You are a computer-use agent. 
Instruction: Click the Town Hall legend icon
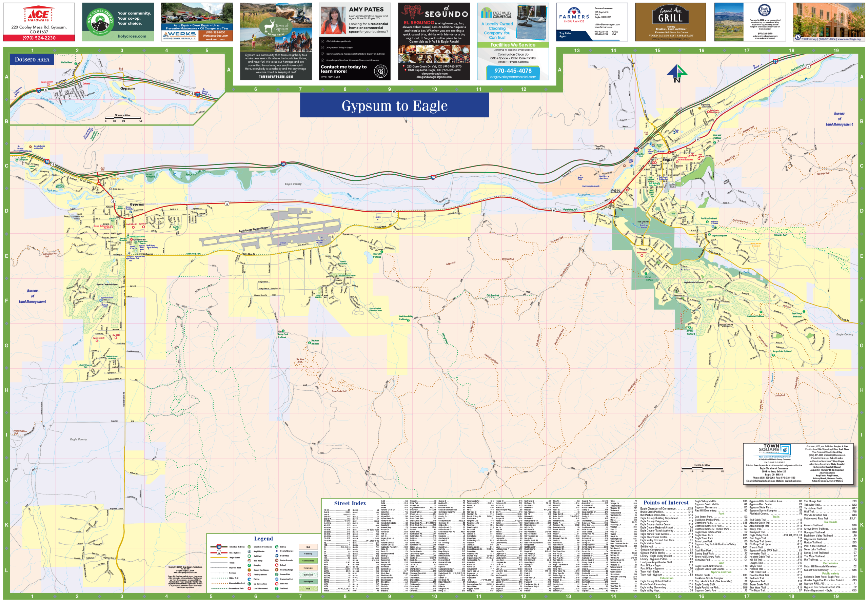coord(277,584)
